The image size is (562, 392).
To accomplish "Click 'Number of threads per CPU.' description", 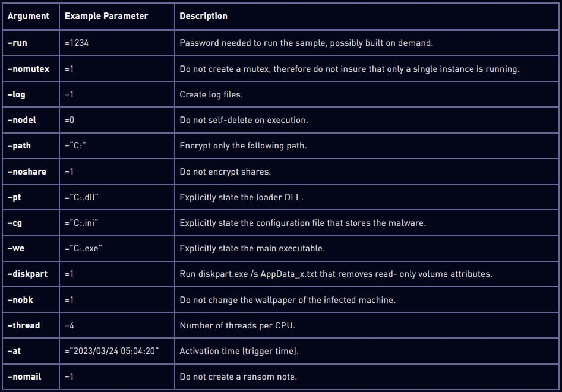I will pos(237,325).
